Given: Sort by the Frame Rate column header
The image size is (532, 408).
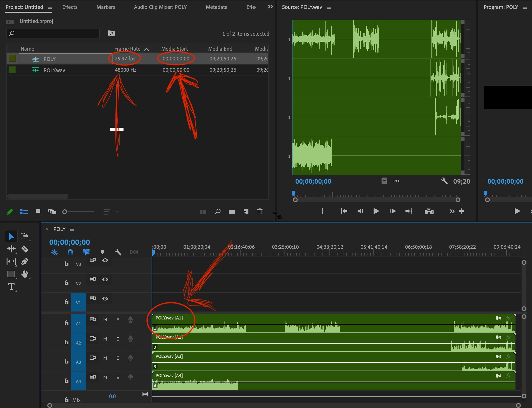Looking at the screenshot, I should (x=127, y=49).
